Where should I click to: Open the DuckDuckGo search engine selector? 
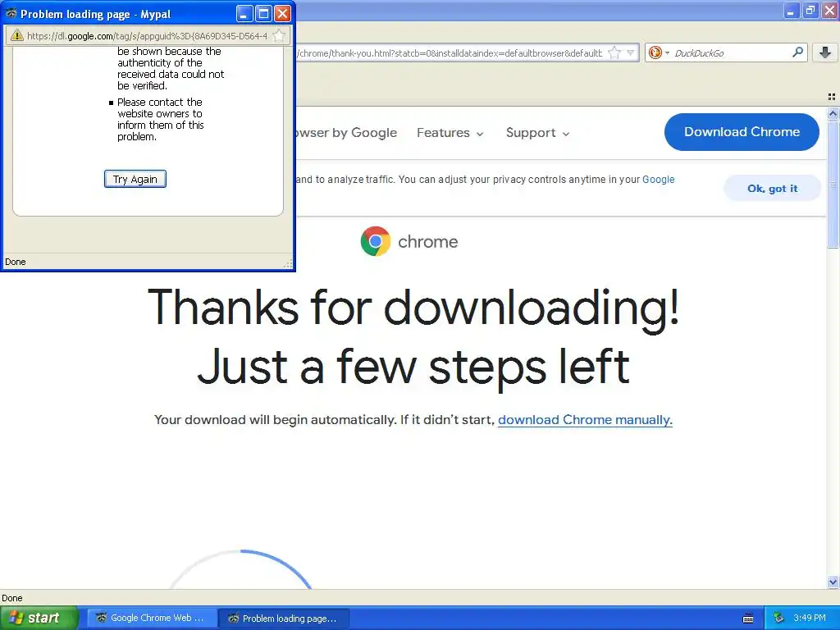pyautogui.click(x=659, y=52)
